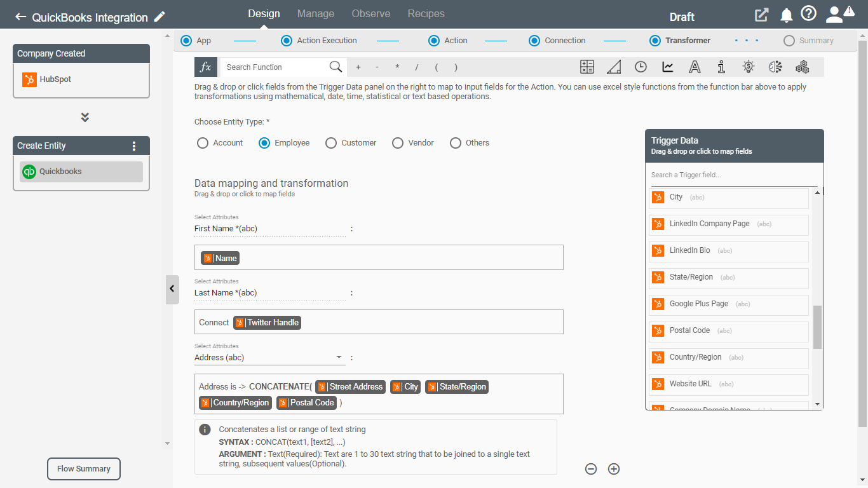This screenshot has width=868, height=488.
Task: Open the text functions letter A icon
Action: coord(695,67)
